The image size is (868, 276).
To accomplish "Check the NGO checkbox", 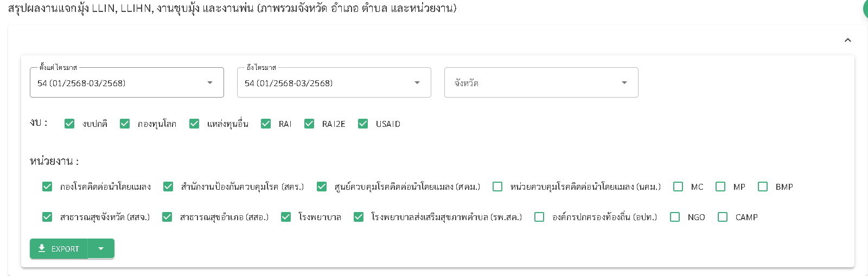I will pyautogui.click(x=675, y=217).
